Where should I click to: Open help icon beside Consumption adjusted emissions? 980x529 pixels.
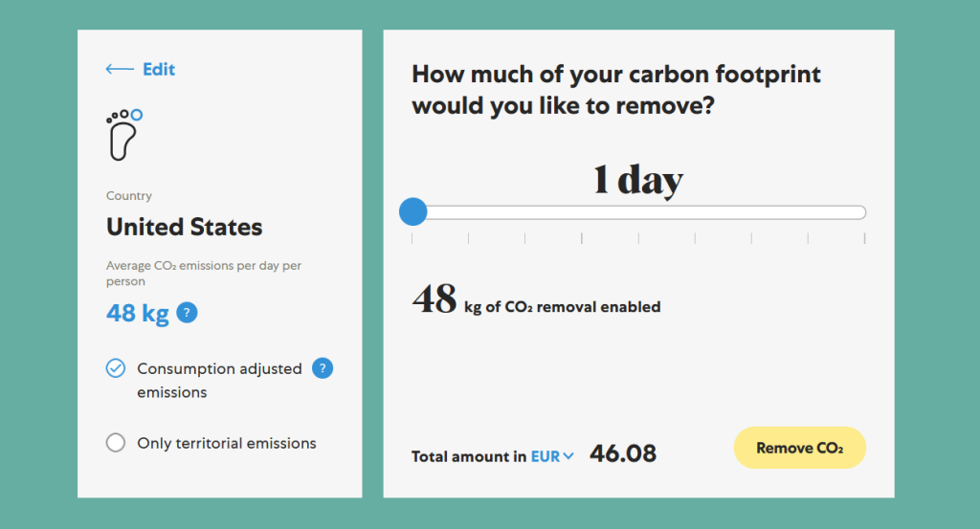[323, 368]
